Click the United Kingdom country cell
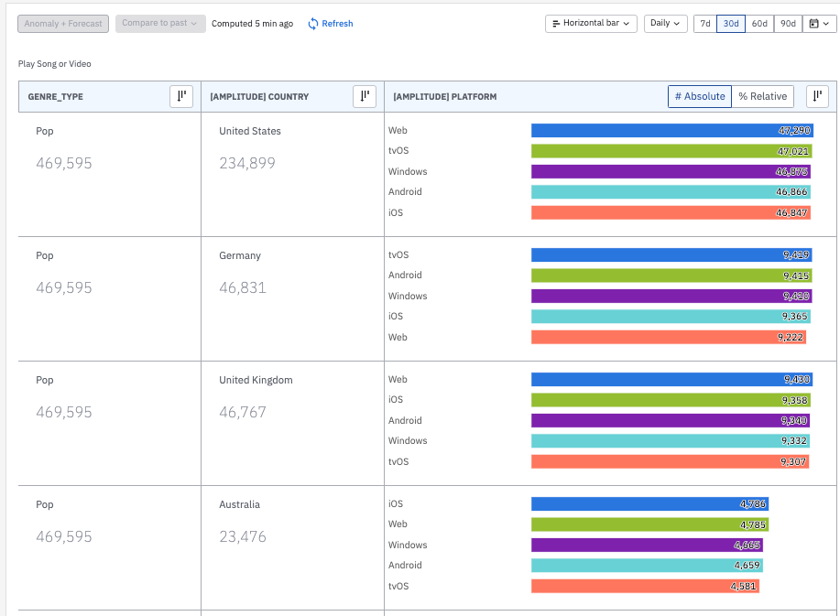840x616 pixels. (256, 380)
